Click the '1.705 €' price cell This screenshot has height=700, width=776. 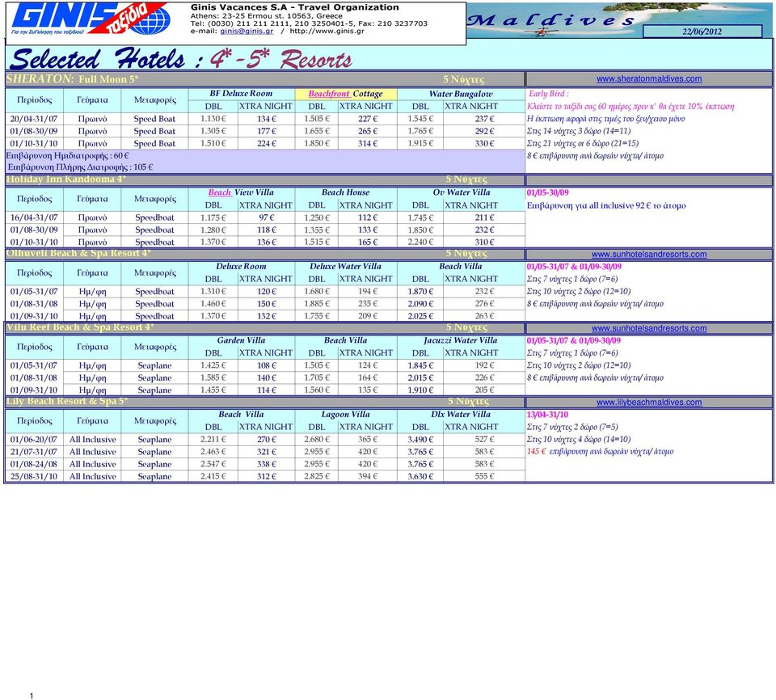click(x=317, y=377)
